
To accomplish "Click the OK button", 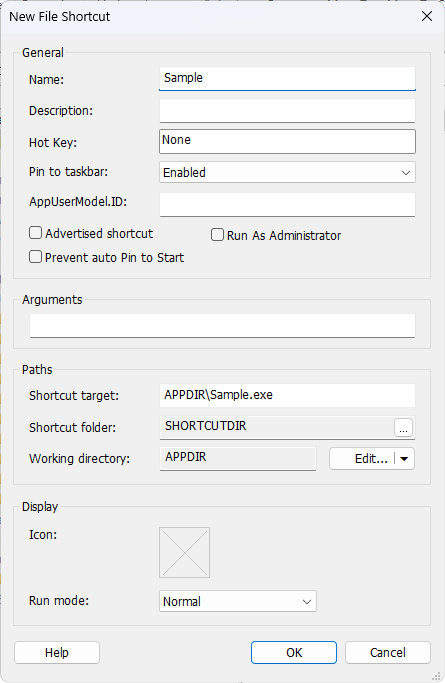I will (294, 653).
